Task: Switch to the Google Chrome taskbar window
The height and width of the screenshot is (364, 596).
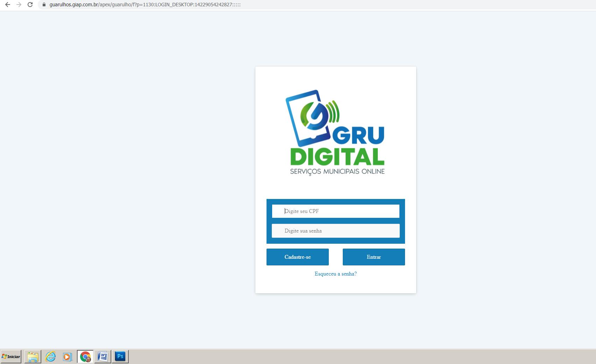Action: pos(85,356)
